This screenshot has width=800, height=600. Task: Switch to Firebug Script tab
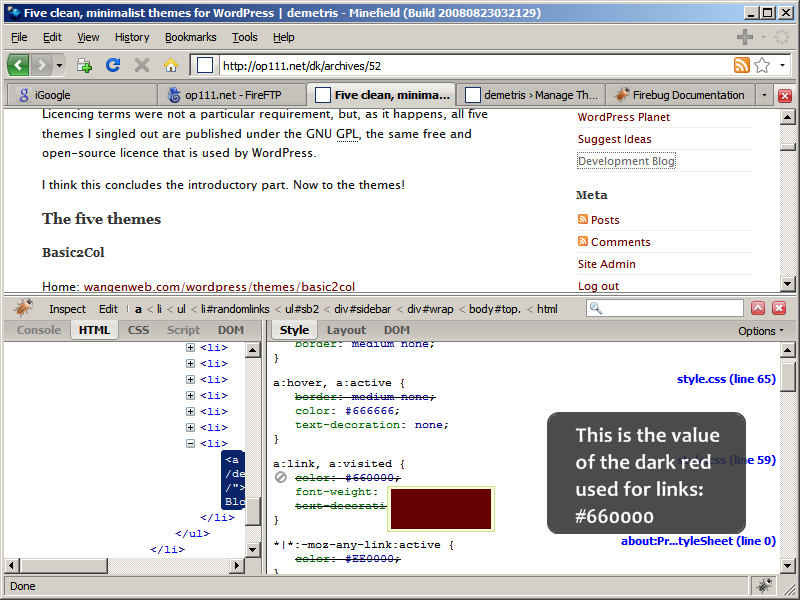[183, 330]
